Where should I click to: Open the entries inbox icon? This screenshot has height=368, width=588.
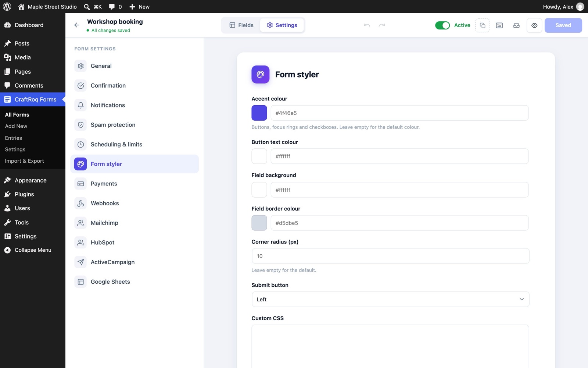[x=516, y=25]
